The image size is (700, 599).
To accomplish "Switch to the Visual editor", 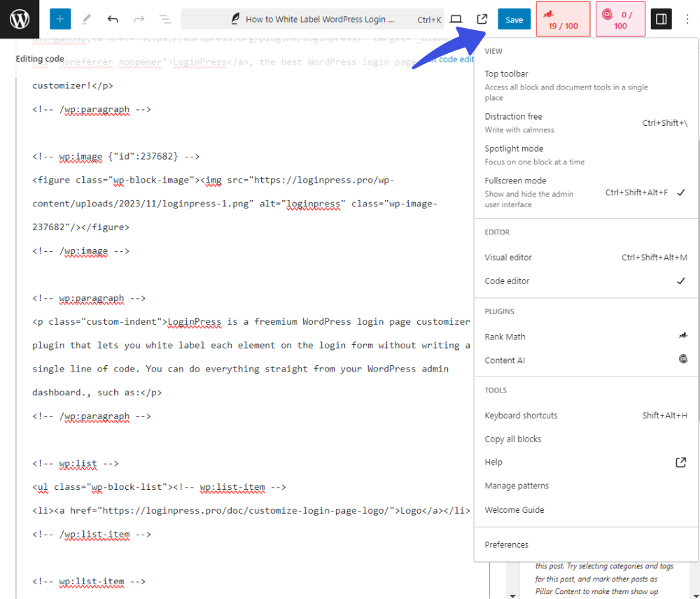I will 586,257.
